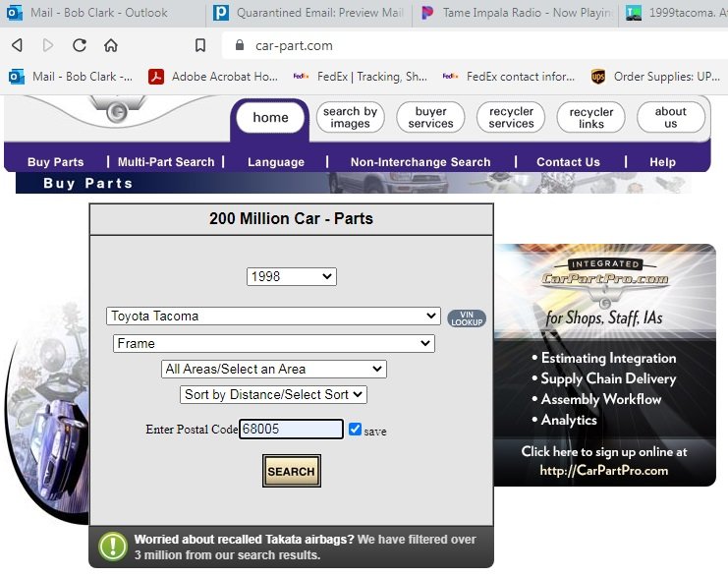Expand the Frame part dropdown
Viewport: 728px width, 577px height.
coord(274,343)
